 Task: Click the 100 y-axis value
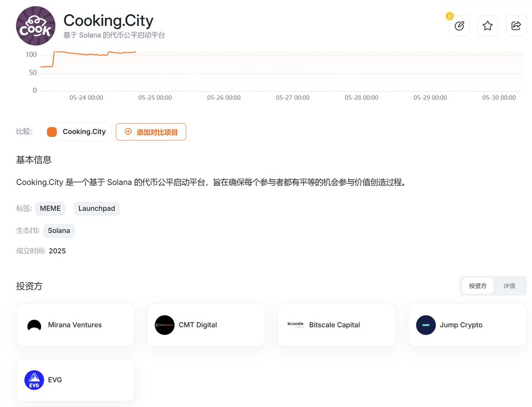31,55
